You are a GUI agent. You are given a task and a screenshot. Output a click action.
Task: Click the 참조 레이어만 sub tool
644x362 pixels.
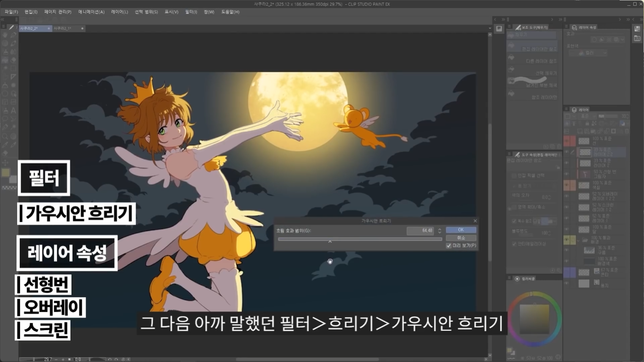(x=531, y=94)
